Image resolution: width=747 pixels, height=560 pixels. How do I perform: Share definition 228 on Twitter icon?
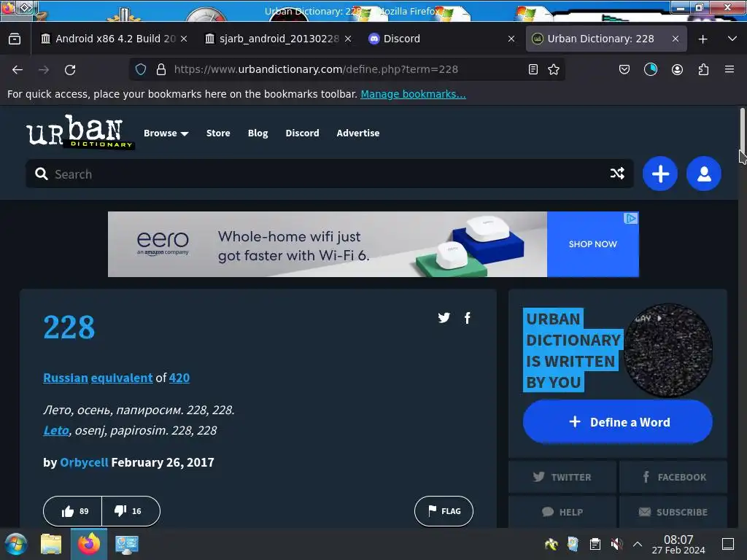[x=444, y=318]
